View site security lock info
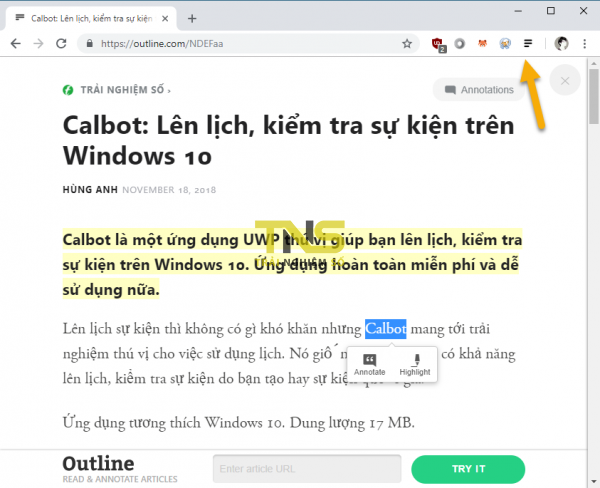The height and width of the screenshot is (488, 600). pyautogui.click(x=90, y=43)
